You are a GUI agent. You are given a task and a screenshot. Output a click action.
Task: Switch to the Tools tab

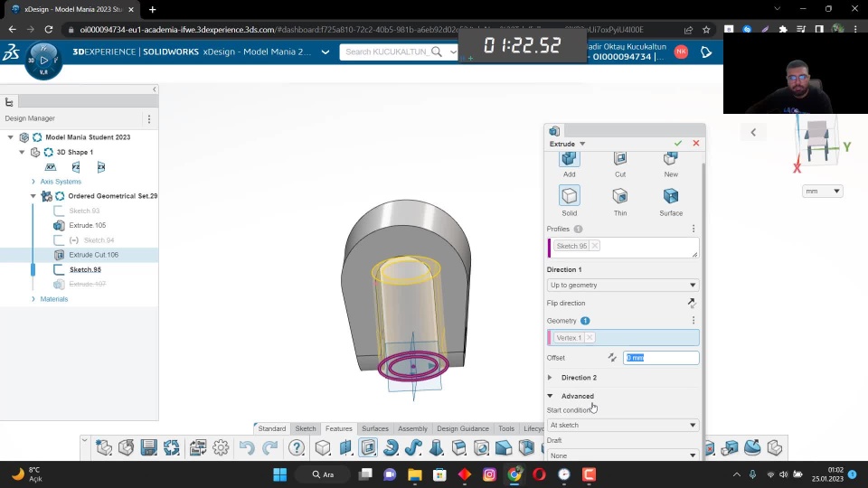click(x=506, y=428)
